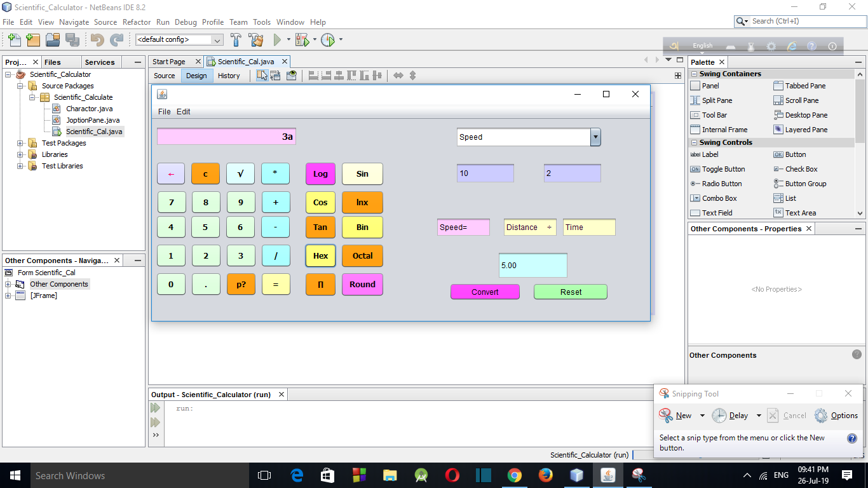Screen dimensions: 868x488
Task: Open the Refactor menu
Action: (137, 22)
